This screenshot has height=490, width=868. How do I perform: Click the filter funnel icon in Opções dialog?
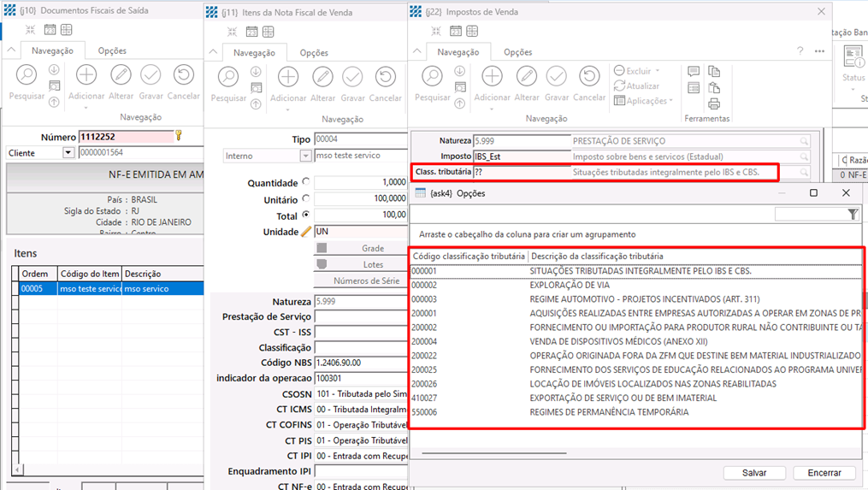coord(853,215)
